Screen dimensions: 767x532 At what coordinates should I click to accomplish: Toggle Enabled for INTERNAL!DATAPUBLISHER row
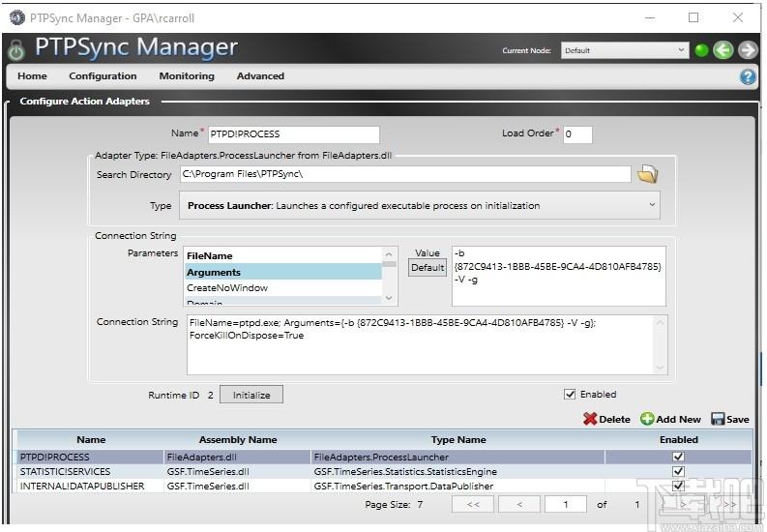678,486
